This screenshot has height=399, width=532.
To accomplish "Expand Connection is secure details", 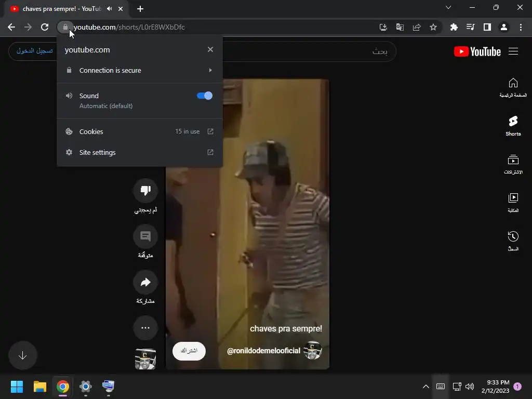I will click(140, 70).
